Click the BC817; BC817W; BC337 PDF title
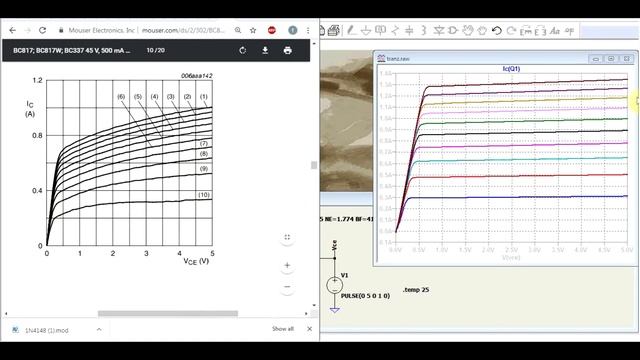 [x=71, y=51]
